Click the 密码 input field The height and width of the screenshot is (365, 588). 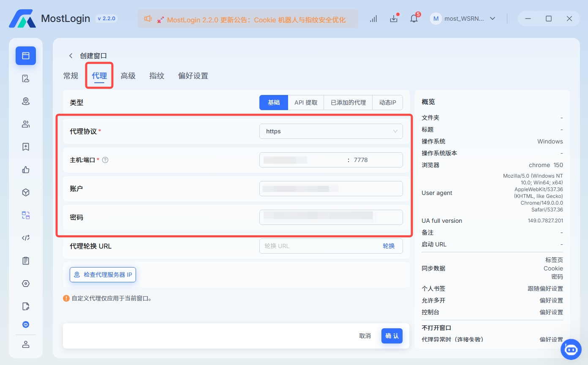[331, 217]
